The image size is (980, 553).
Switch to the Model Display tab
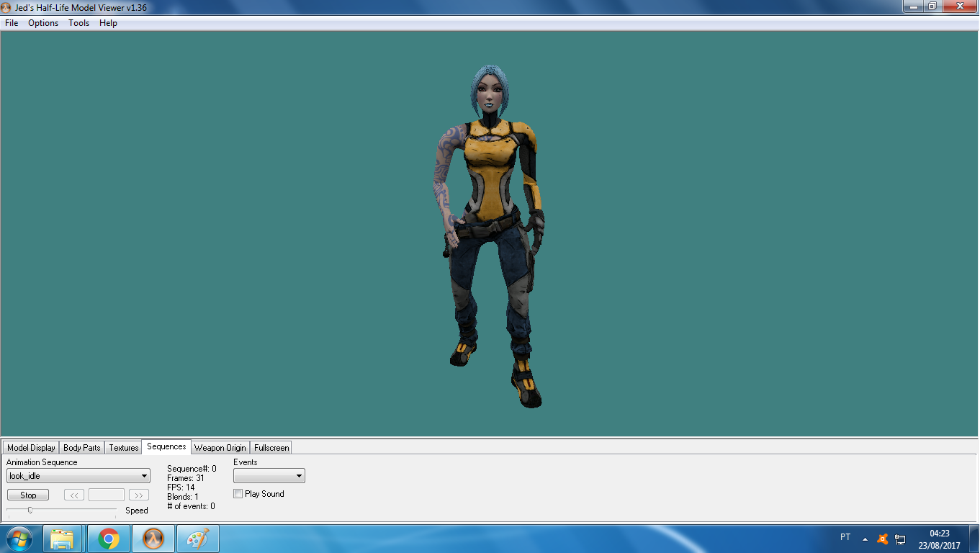pos(31,447)
